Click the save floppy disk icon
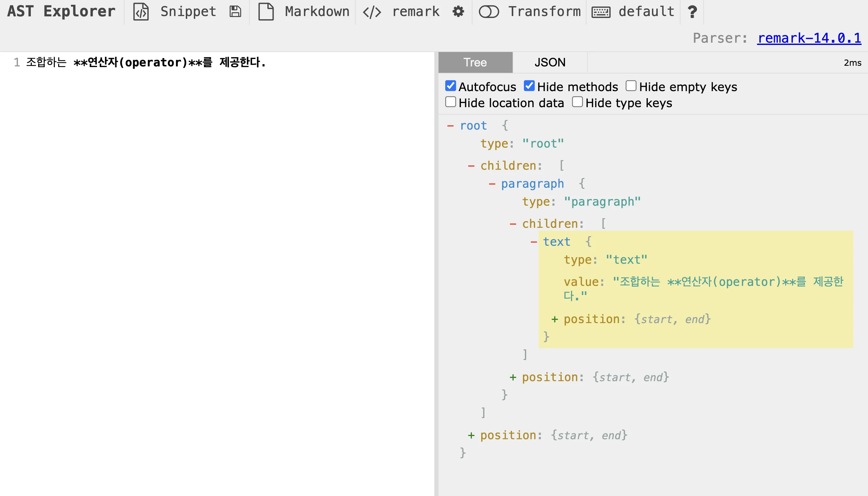 [235, 12]
